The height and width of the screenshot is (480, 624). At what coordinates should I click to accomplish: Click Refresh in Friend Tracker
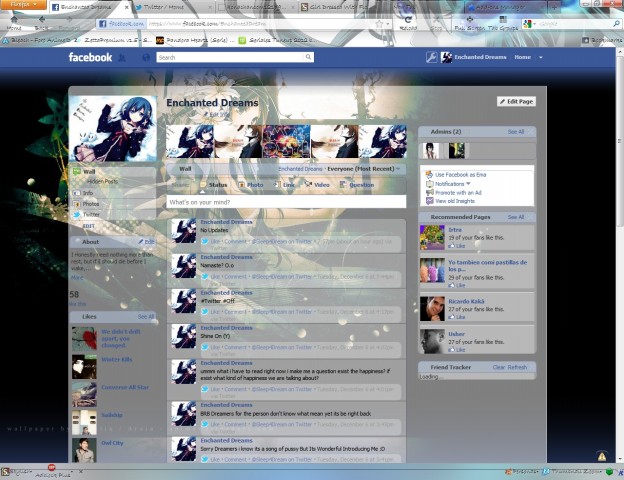pos(517,367)
